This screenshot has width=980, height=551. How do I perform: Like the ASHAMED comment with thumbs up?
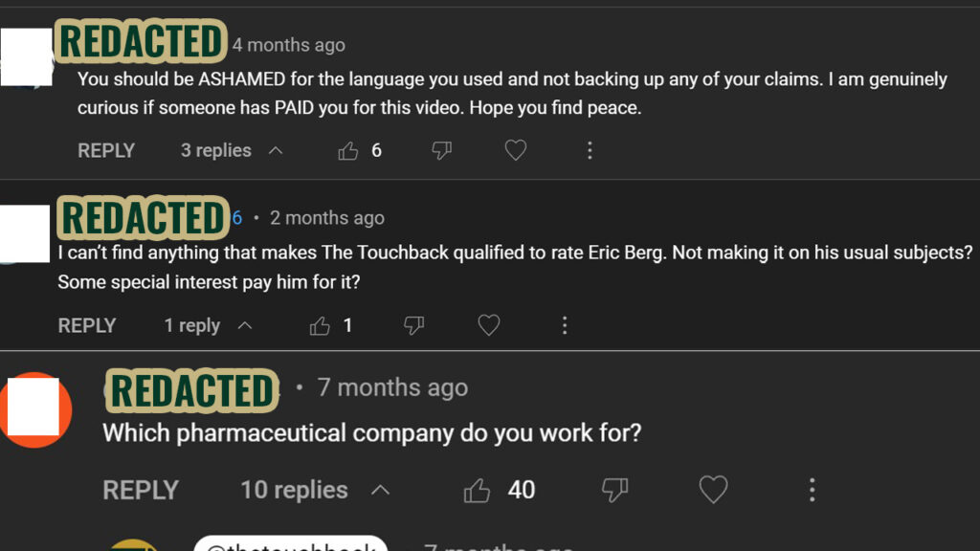pos(348,150)
